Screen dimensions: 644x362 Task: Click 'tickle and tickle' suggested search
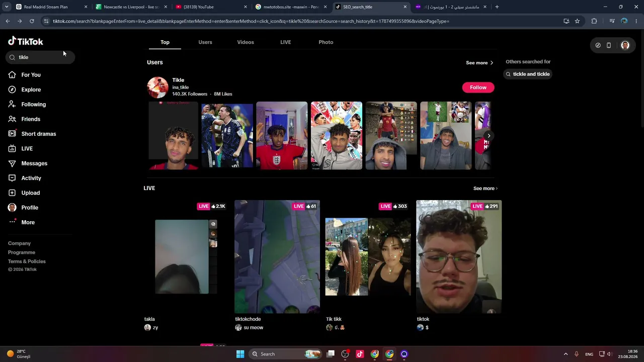[527, 74]
